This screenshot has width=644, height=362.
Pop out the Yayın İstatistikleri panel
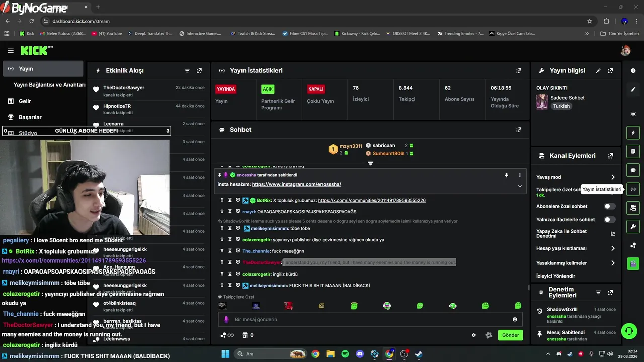pos(519,71)
